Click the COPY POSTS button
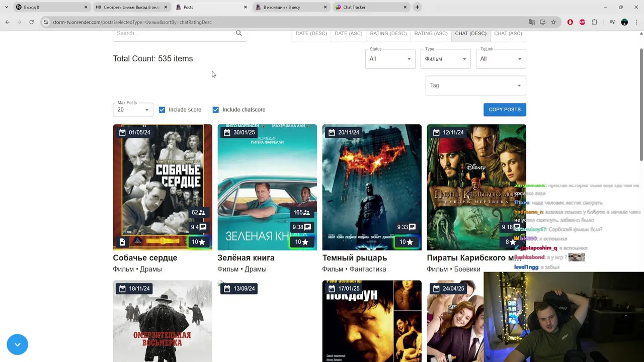 point(505,110)
